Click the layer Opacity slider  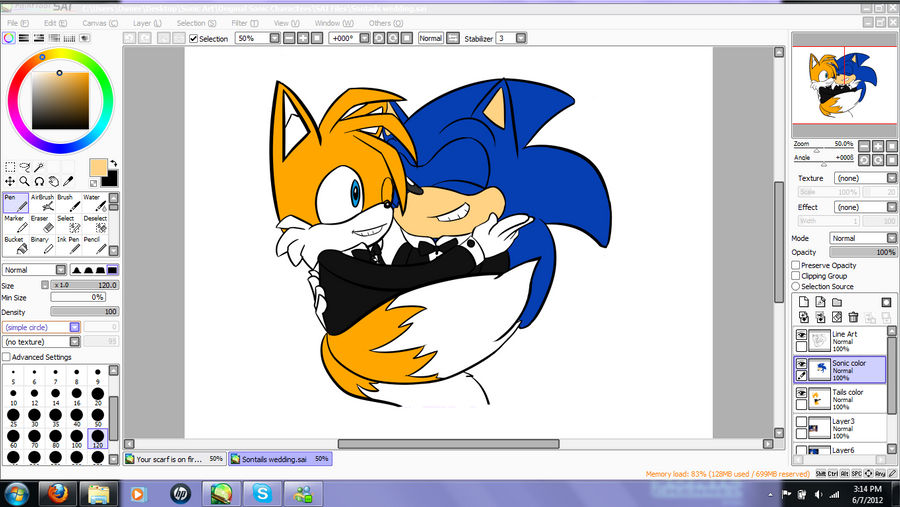pos(863,252)
